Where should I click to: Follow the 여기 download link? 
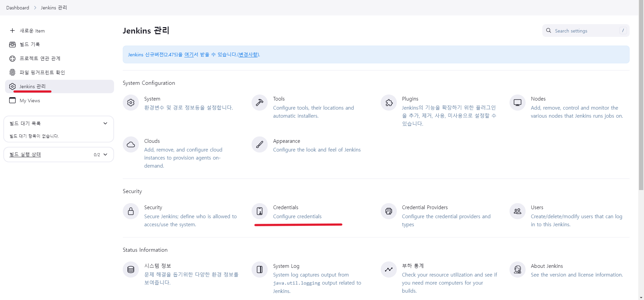click(x=189, y=54)
